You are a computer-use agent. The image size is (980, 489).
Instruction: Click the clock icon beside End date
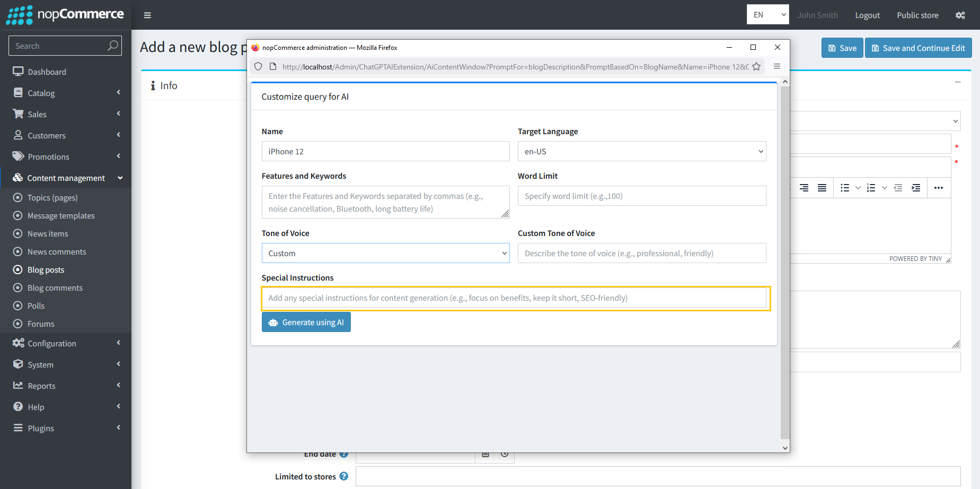(x=504, y=454)
